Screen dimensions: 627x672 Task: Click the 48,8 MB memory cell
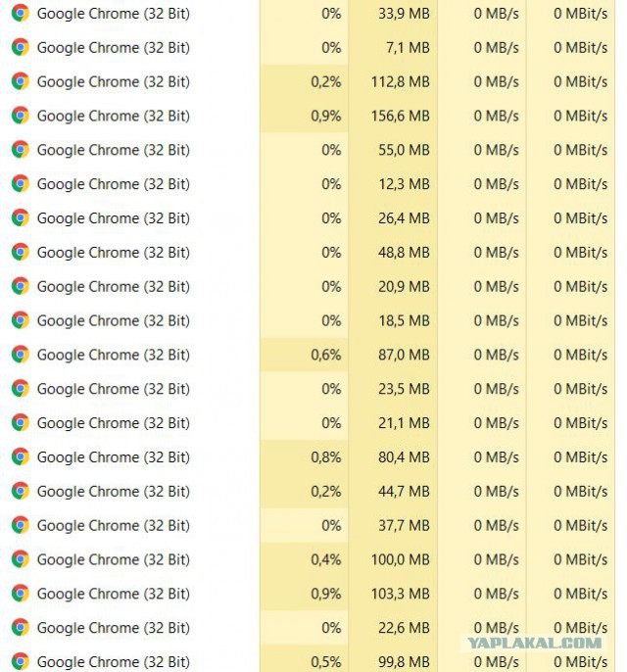tap(404, 253)
